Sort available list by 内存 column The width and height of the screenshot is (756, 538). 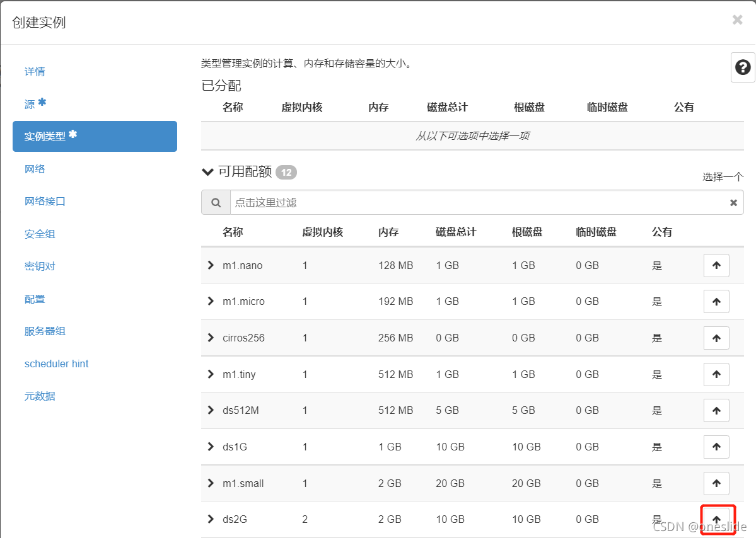click(x=388, y=232)
